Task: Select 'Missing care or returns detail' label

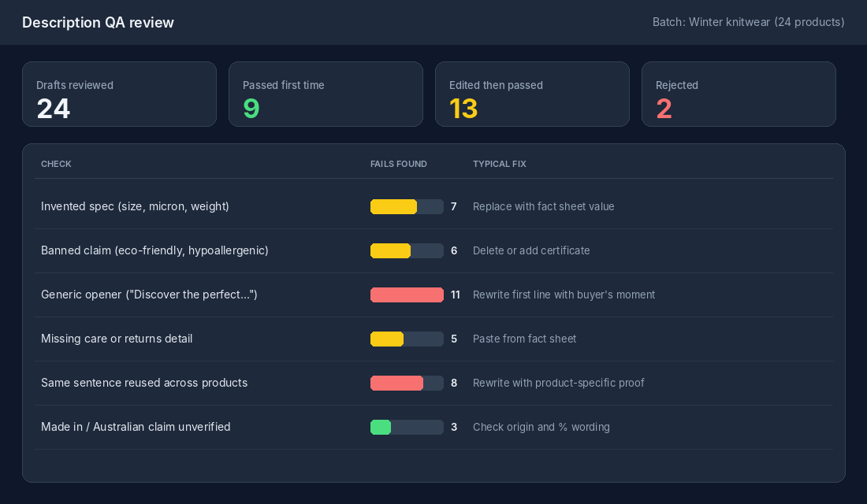Action: [x=117, y=339]
